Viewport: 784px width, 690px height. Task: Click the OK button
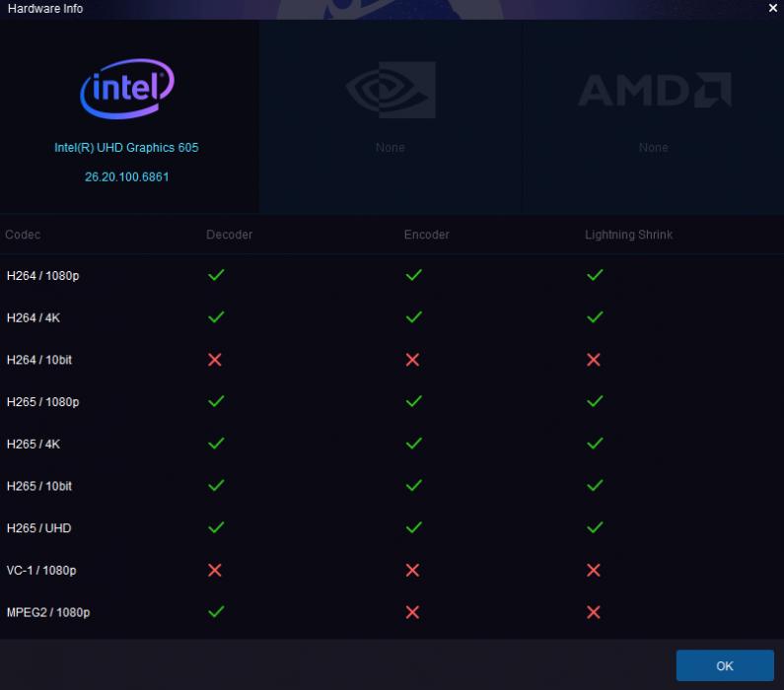pos(725,665)
